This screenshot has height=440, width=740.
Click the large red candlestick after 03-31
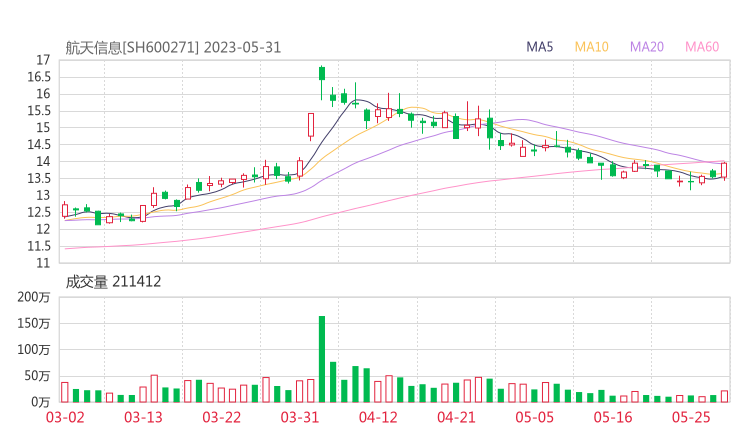pyautogui.click(x=311, y=125)
